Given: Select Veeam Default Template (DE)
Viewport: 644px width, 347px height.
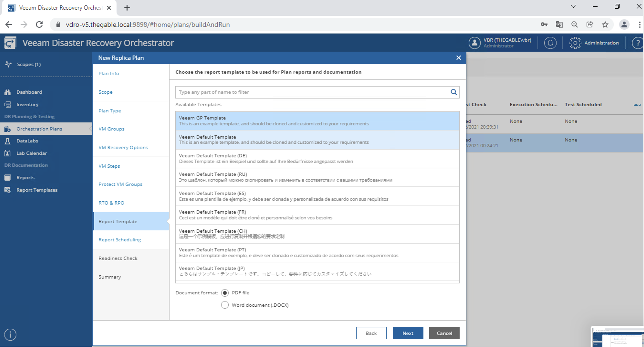Looking at the screenshot, I should point(317,158).
